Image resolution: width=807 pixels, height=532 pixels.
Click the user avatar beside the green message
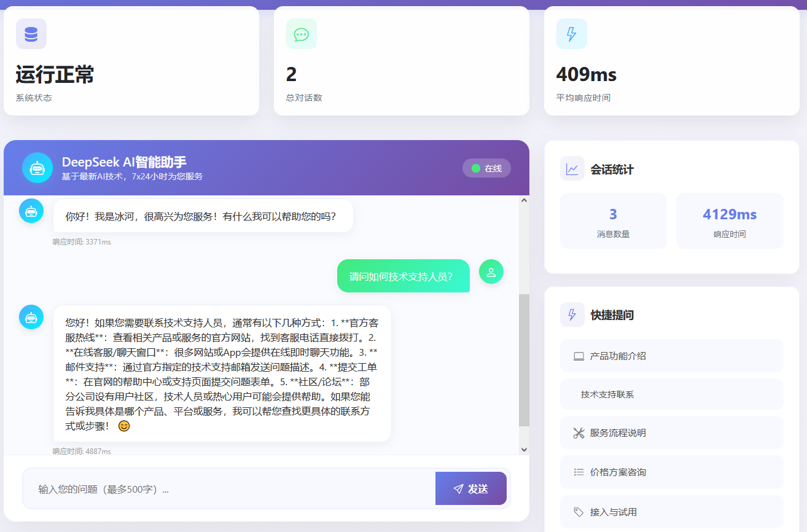491,272
